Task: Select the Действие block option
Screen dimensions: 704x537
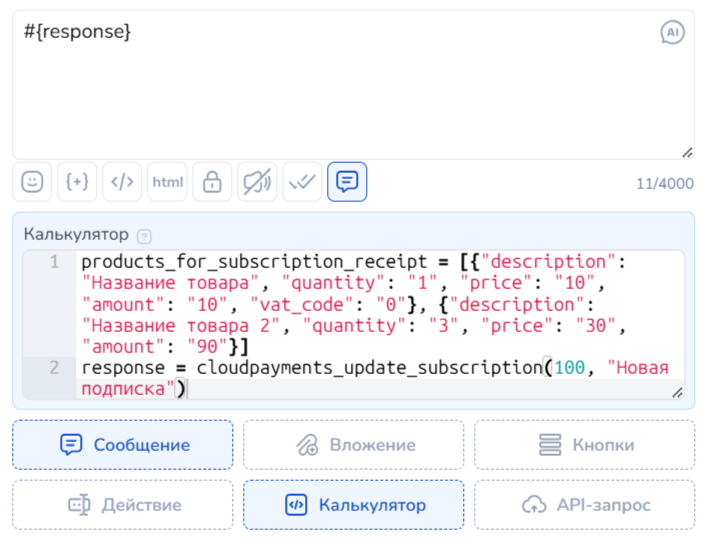Action: [x=123, y=505]
